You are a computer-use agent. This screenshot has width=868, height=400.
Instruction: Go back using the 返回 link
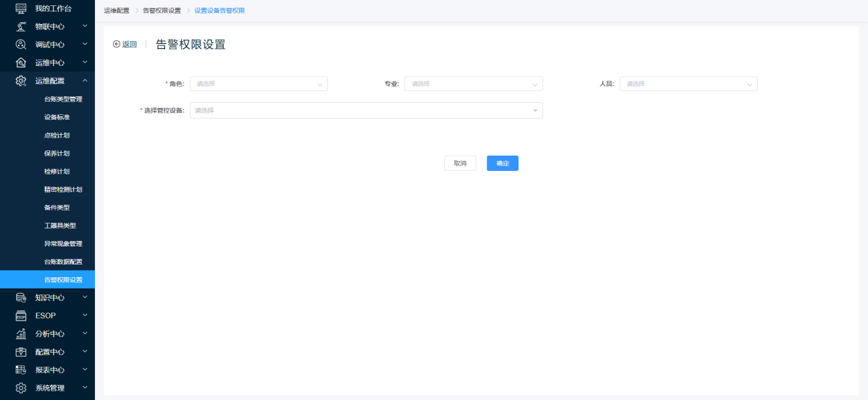125,45
